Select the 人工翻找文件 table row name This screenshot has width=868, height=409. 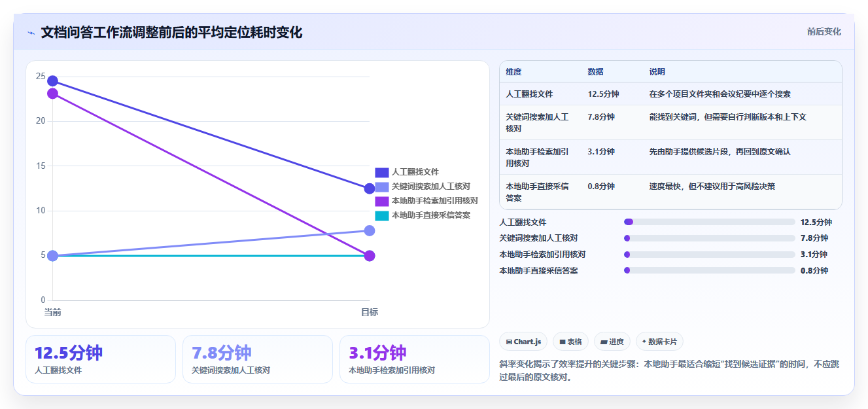[529, 94]
